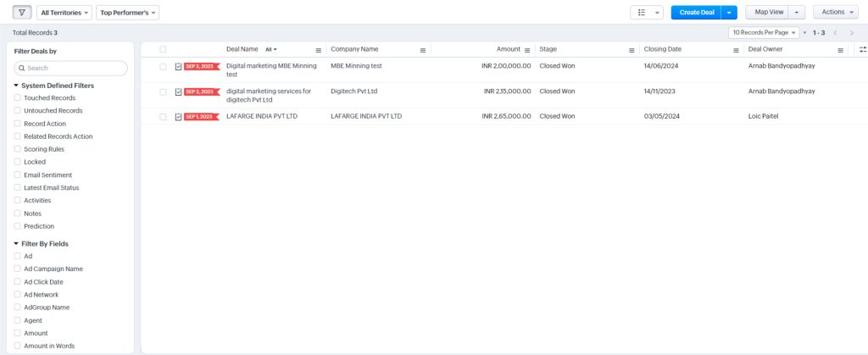
Task: Go to next page arrow
Action: click(852, 32)
